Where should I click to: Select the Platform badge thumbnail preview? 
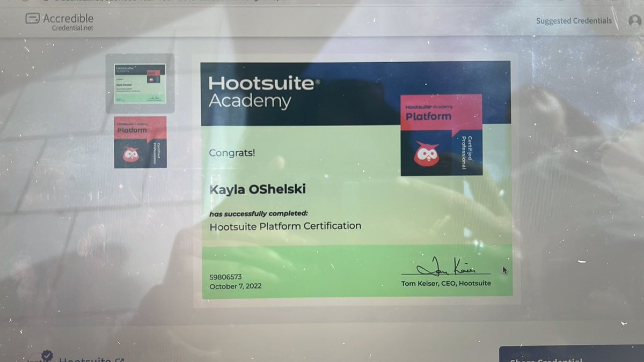pos(141,142)
